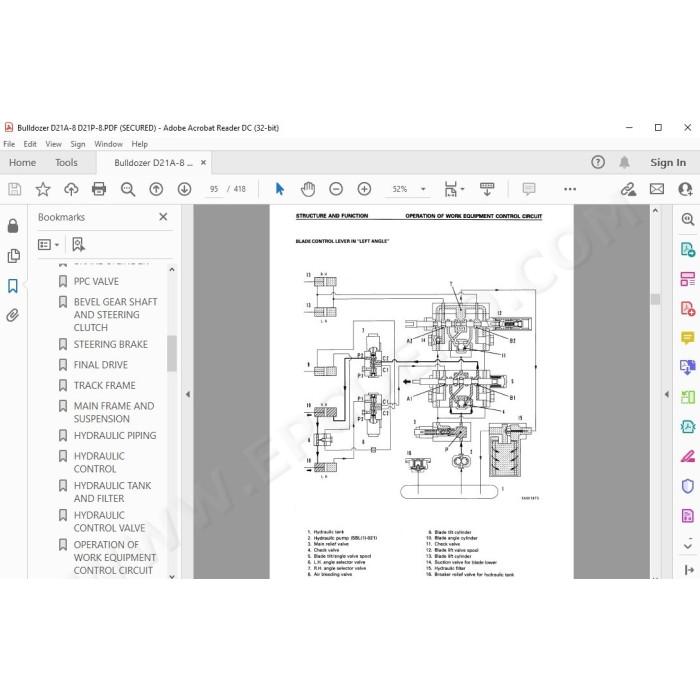Close the Bookmarks panel

[163, 217]
